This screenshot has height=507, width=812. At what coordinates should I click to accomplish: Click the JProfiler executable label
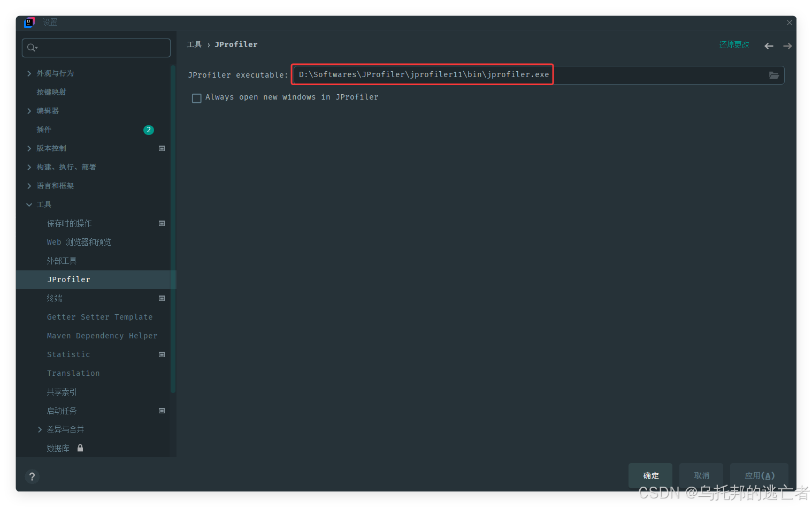[238, 75]
